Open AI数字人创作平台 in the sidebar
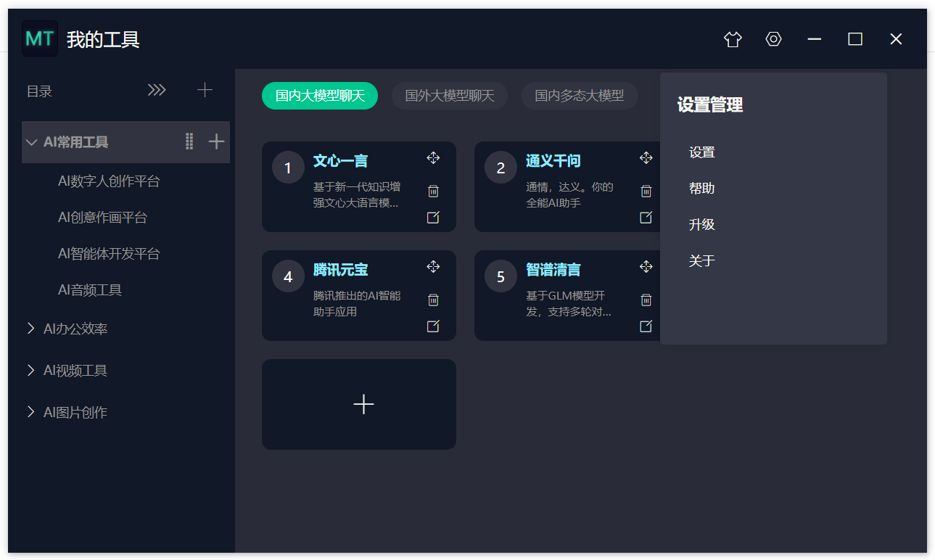This screenshot has height=560, width=935. tap(109, 181)
